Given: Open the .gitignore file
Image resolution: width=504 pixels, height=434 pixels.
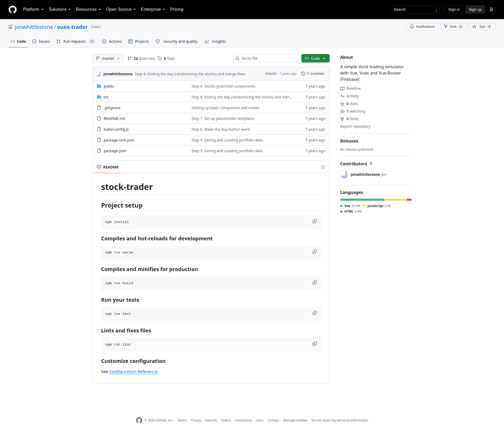Looking at the screenshot, I should click(112, 108).
